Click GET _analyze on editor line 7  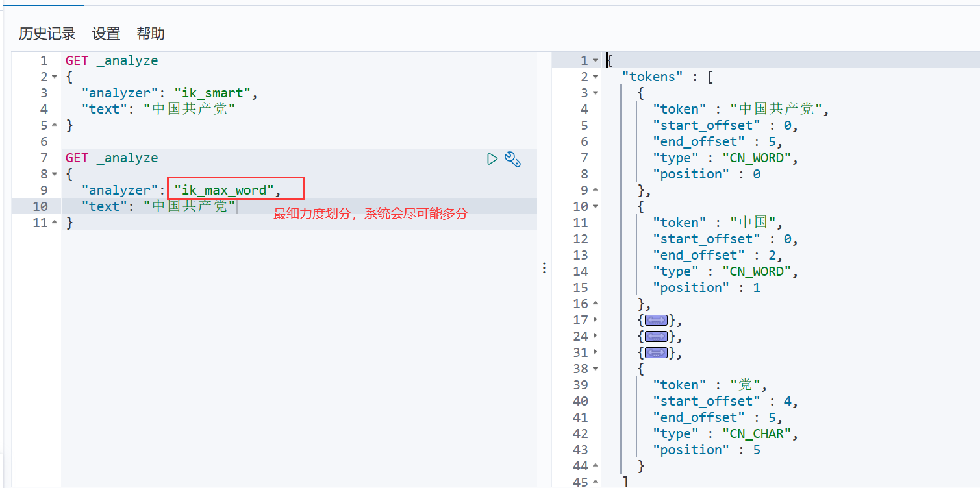tap(112, 158)
